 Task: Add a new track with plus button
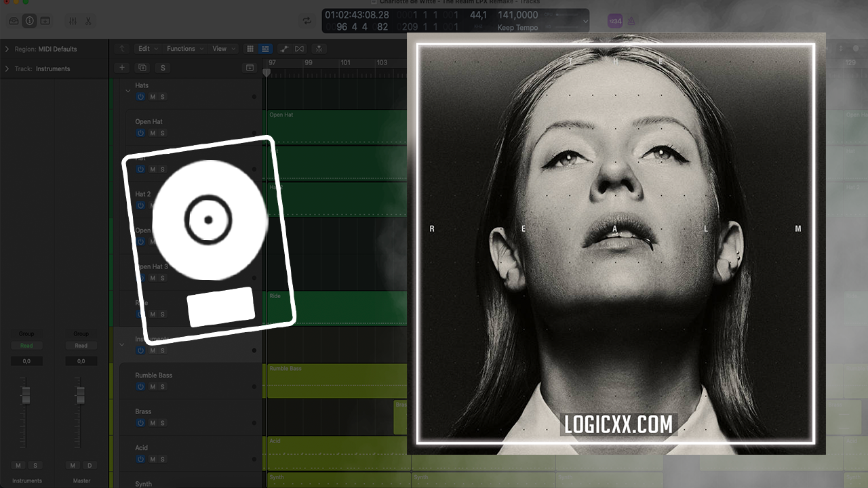pyautogui.click(x=122, y=68)
